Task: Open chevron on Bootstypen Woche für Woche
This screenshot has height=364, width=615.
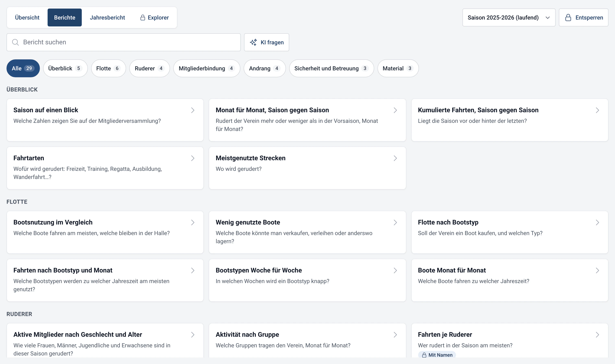Action: coord(395,270)
